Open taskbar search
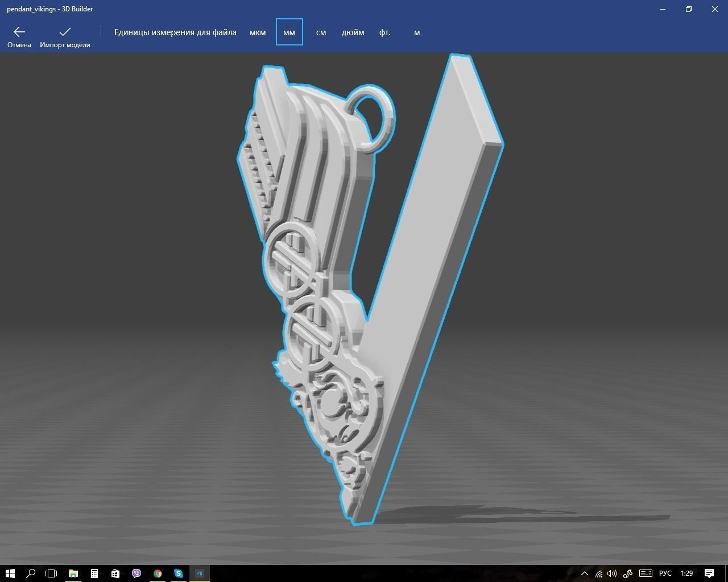Screen dimensions: 728x582 pos(31,573)
